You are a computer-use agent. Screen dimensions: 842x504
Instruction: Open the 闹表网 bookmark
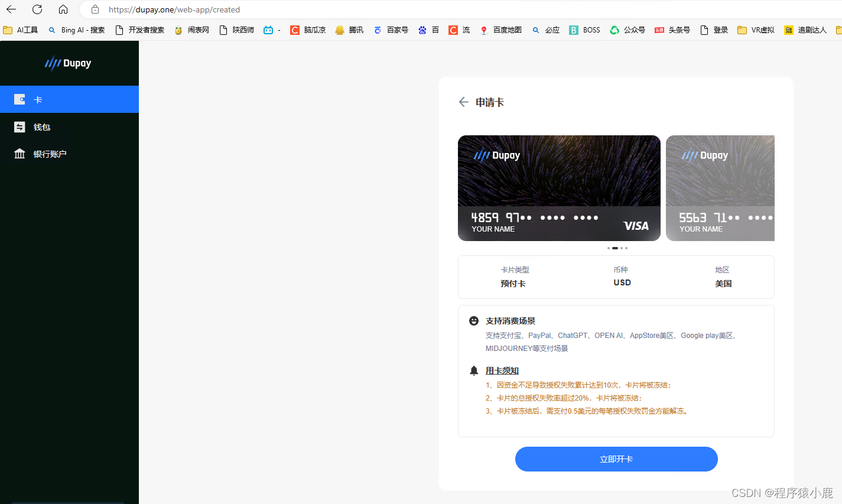tap(191, 30)
